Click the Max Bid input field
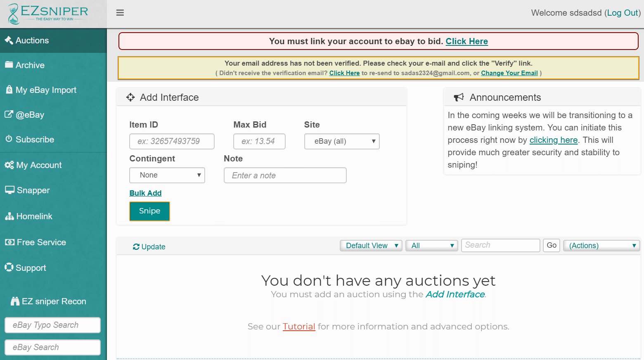 (x=259, y=141)
